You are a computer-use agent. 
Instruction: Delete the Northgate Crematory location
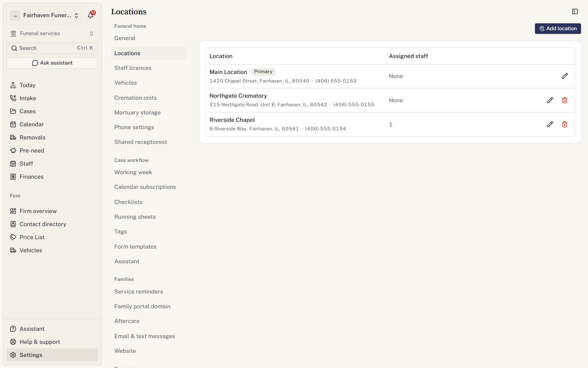tap(565, 100)
